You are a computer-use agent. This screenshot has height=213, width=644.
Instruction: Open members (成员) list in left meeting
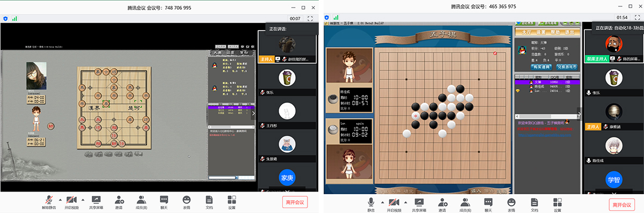(x=141, y=203)
